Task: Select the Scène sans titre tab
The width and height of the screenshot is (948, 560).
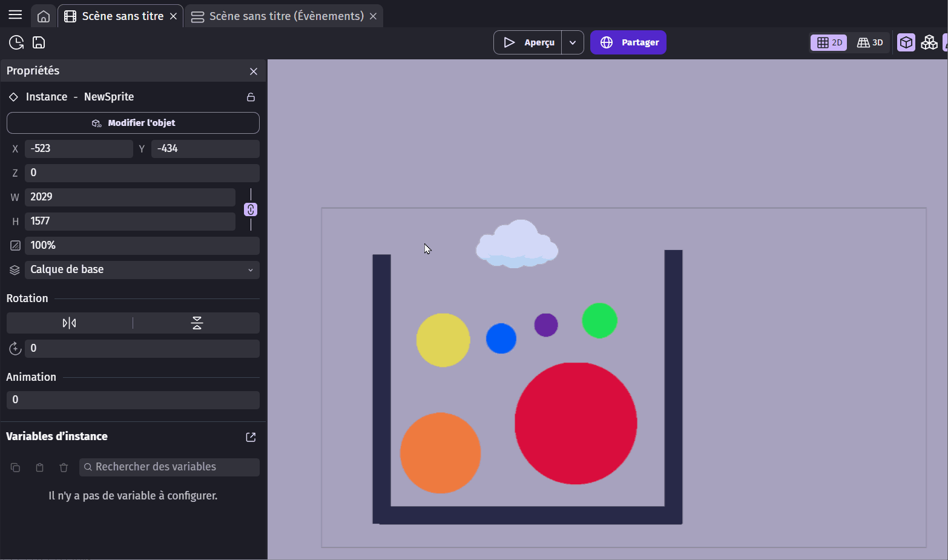Action: tap(122, 16)
